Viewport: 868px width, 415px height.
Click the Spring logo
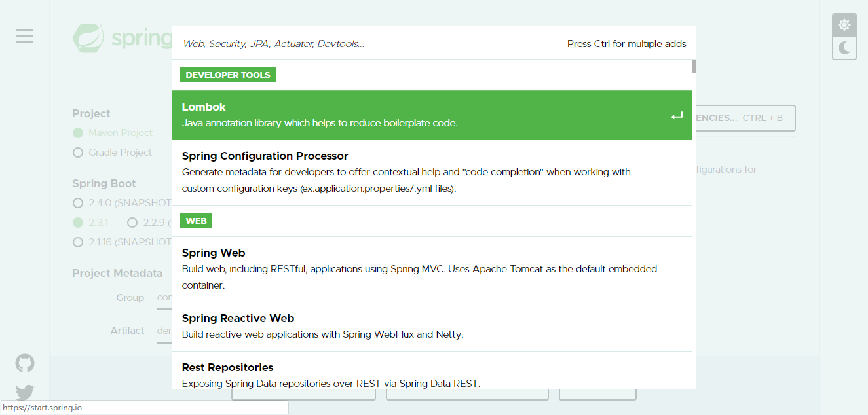click(122, 38)
